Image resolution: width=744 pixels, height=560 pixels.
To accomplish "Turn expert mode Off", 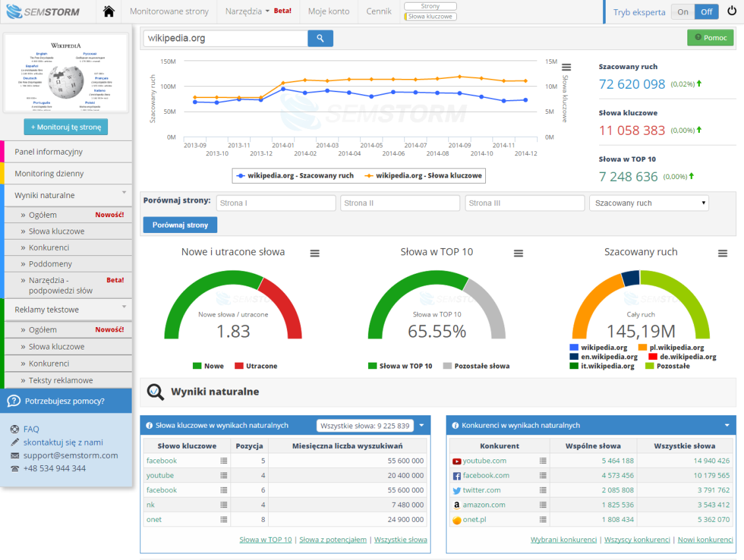I will pos(706,12).
